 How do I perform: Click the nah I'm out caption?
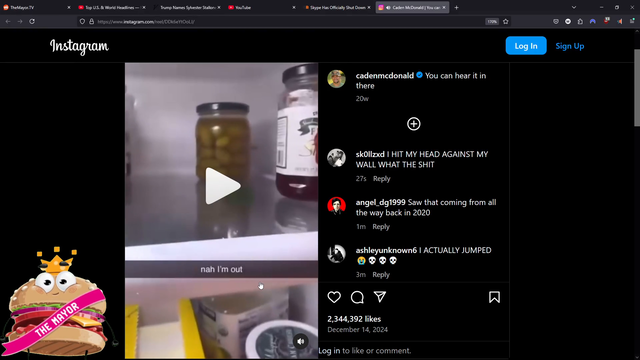[221, 269]
